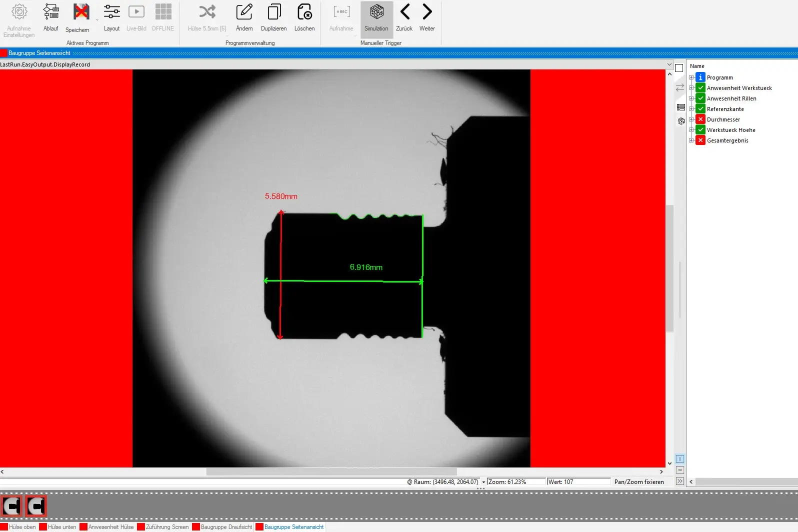Image resolution: width=798 pixels, height=532 pixels.
Task: Expand the Gesamtergebnis tree node
Action: [691, 140]
